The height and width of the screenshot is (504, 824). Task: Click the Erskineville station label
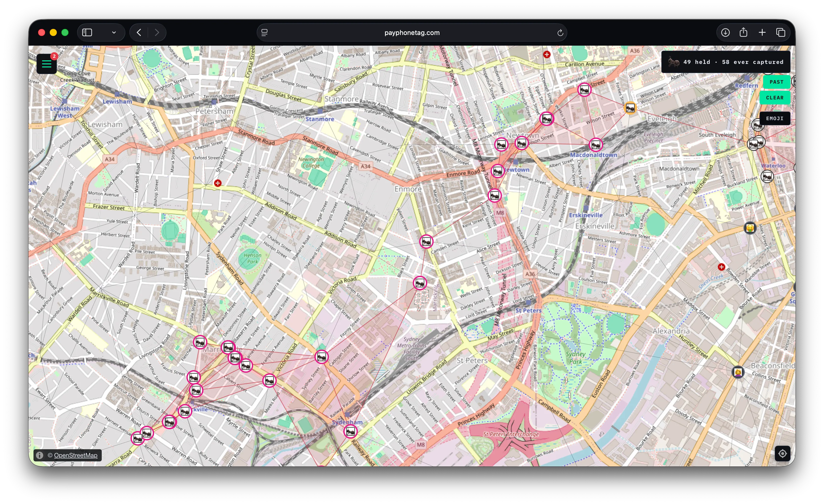coord(586,215)
